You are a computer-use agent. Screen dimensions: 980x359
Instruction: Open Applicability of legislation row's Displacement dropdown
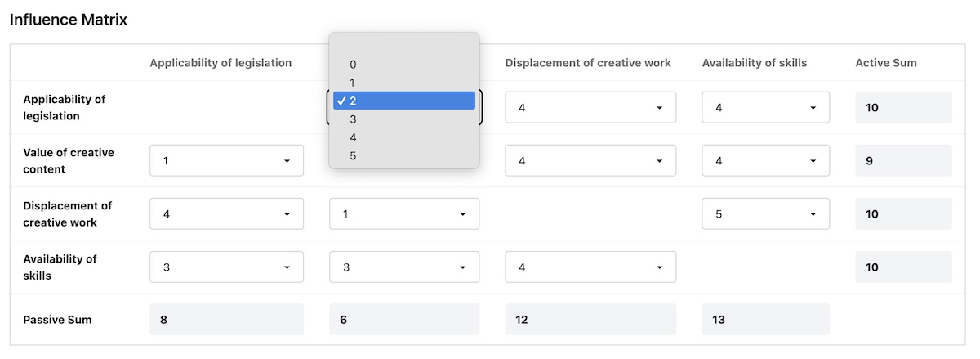click(x=590, y=107)
